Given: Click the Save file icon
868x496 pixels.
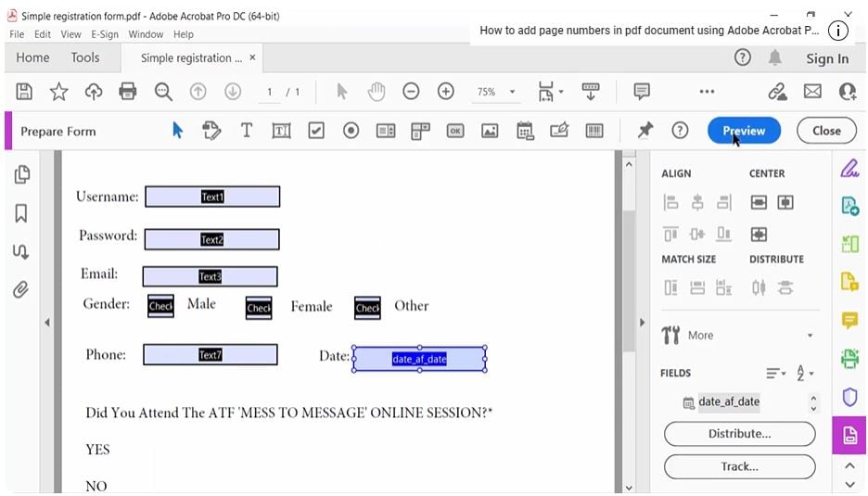Looking at the screenshot, I should tap(24, 92).
